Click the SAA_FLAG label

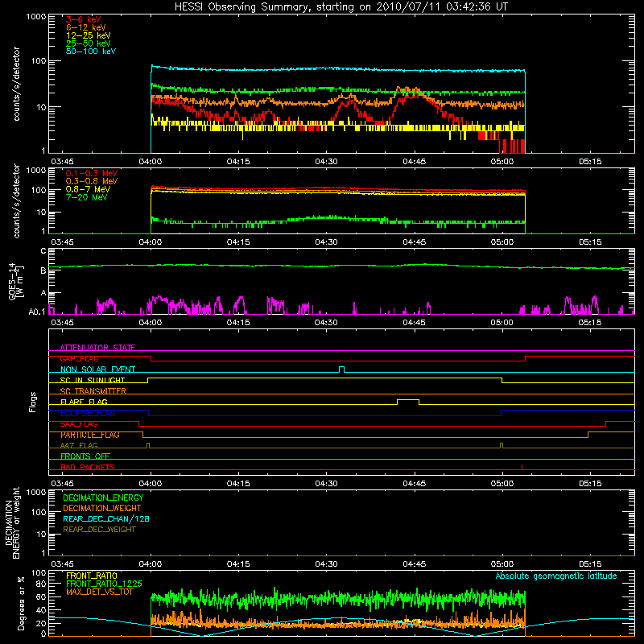[79, 424]
